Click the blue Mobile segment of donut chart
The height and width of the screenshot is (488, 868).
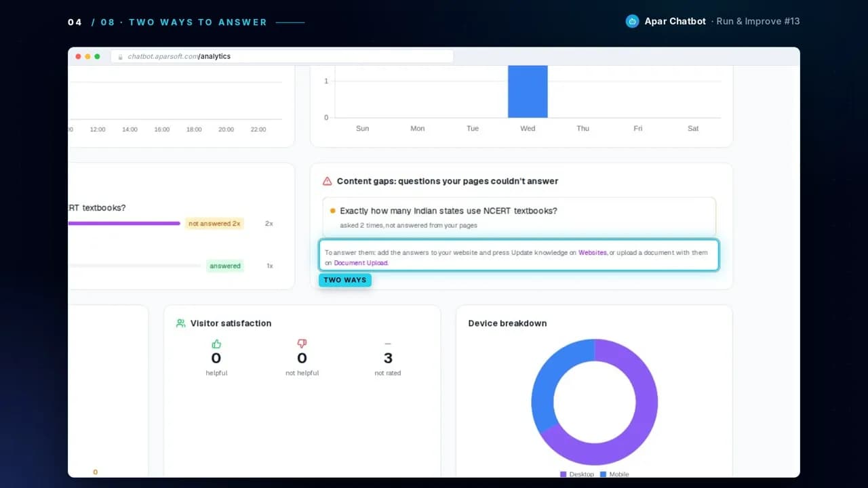tap(553, 376)
